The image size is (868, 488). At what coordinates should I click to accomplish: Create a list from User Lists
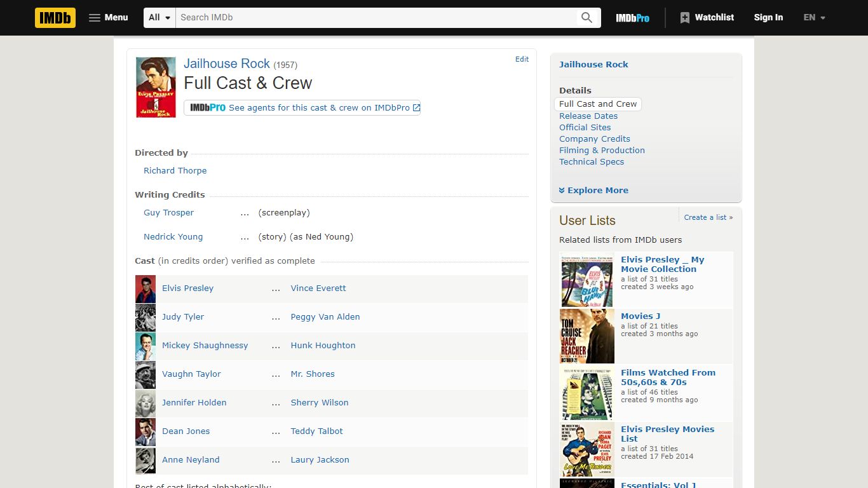point(708,217)
